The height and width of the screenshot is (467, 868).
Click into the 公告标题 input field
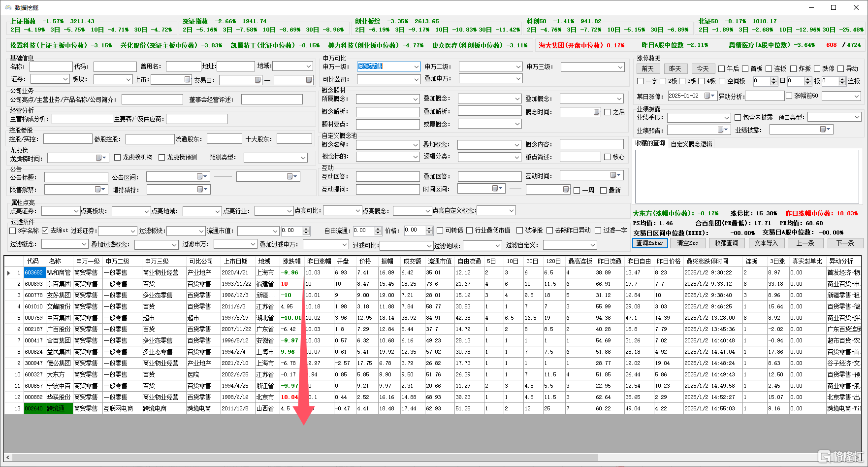click(76, 177)
